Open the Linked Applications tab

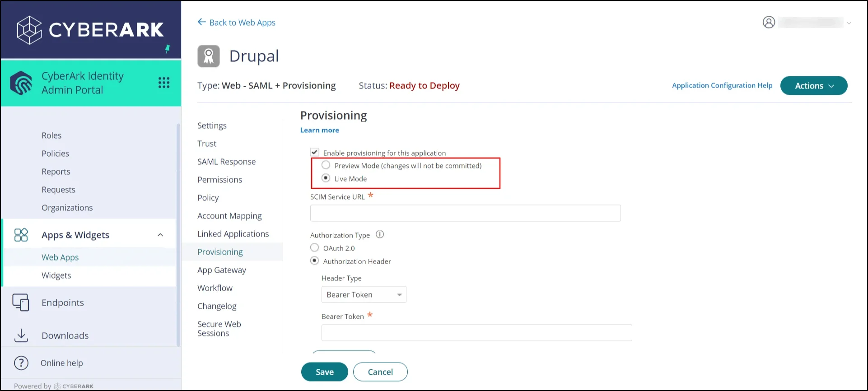[233, 234]
